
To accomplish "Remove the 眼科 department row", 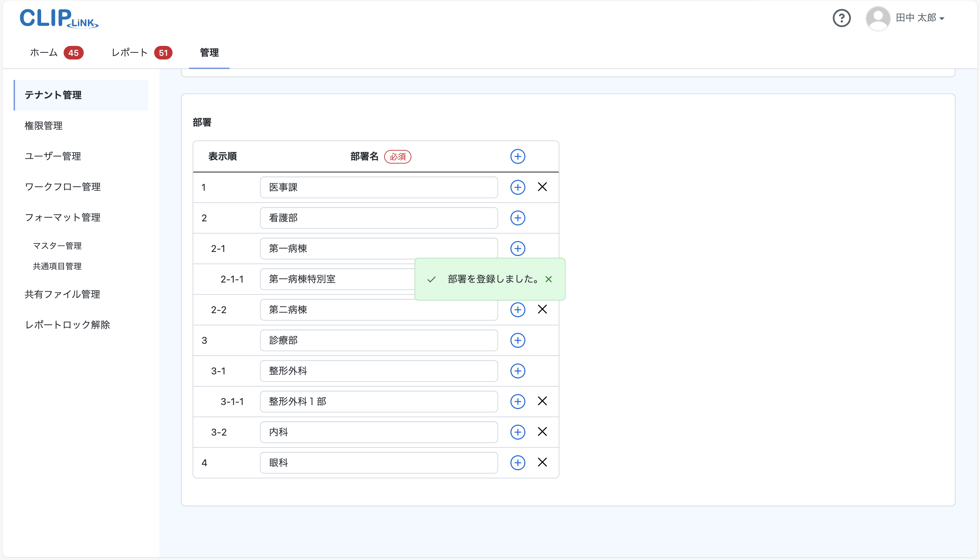I will [x=542, y=462].
